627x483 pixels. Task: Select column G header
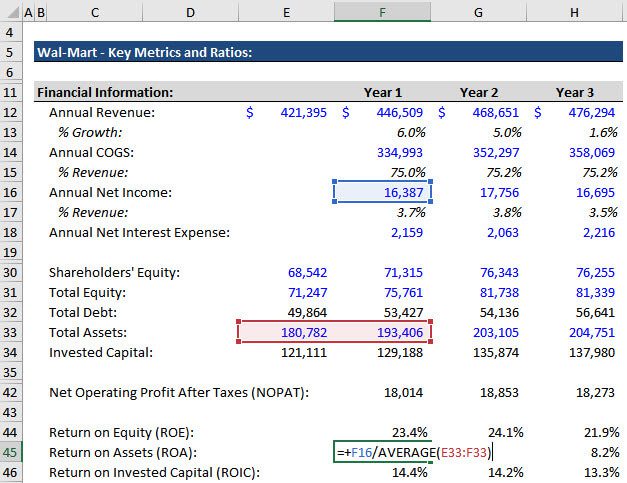(478, 12)
